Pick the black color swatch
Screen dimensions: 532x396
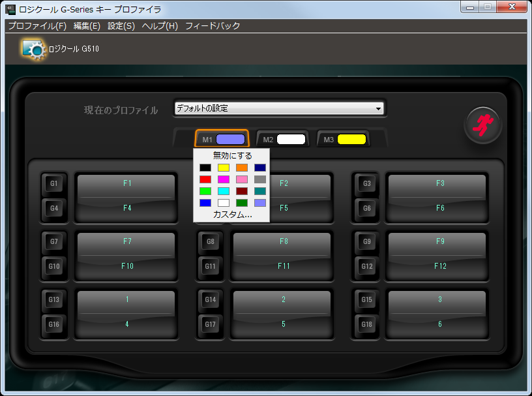205,168
